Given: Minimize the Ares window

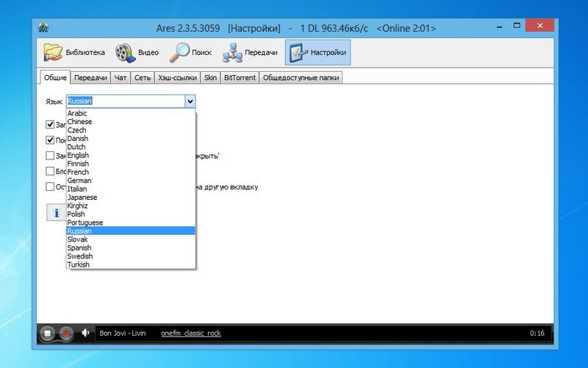Looking at the screenshot, I should click(x=500, y=26).
